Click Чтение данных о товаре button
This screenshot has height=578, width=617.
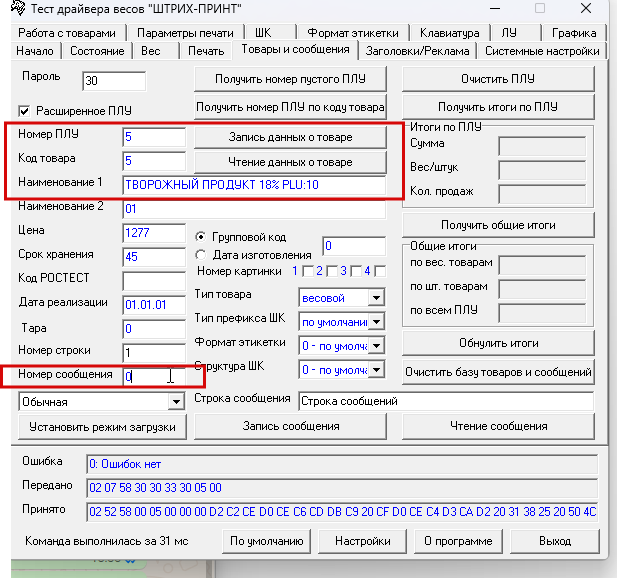(290, 162)
